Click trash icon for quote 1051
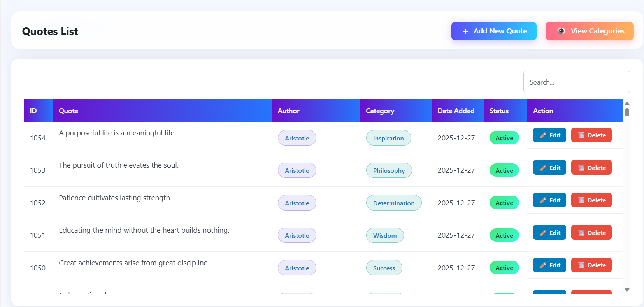This screenshot has width=644, height=307. [x=581, y=233]
